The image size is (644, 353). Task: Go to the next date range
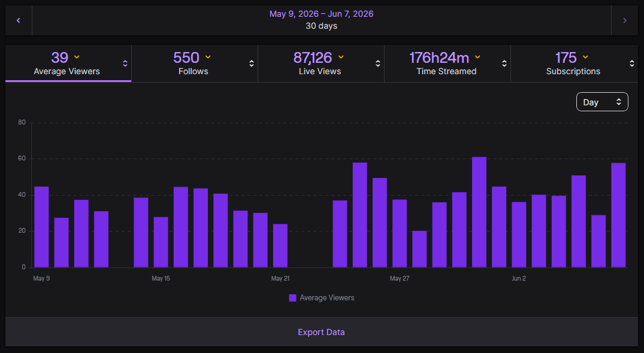pos(625,20)
